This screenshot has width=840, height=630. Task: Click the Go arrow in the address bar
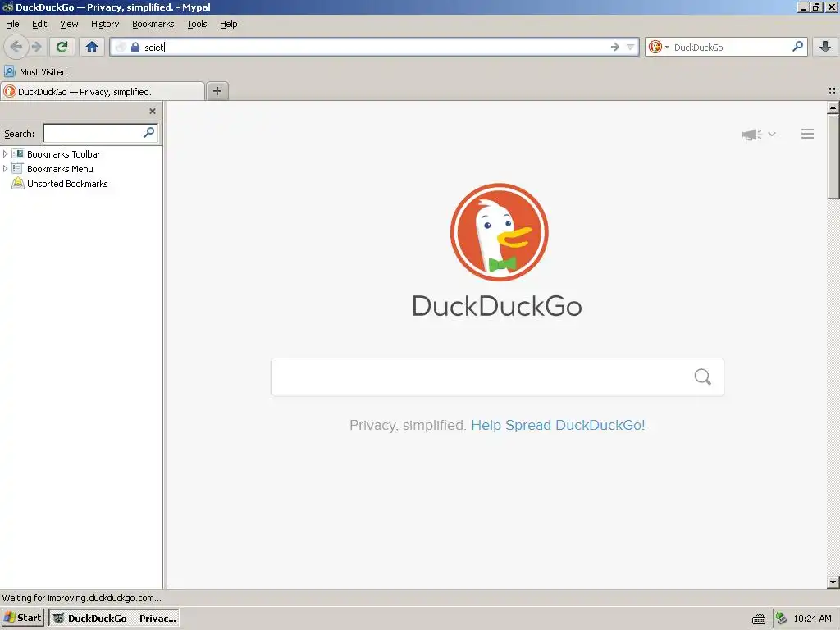coord(615,47)
